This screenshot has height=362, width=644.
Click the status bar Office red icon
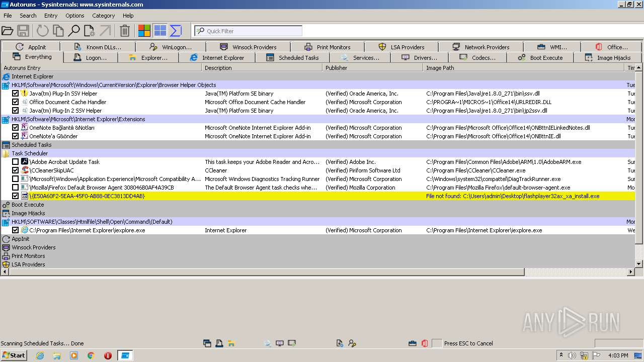[x=425, y=343]
